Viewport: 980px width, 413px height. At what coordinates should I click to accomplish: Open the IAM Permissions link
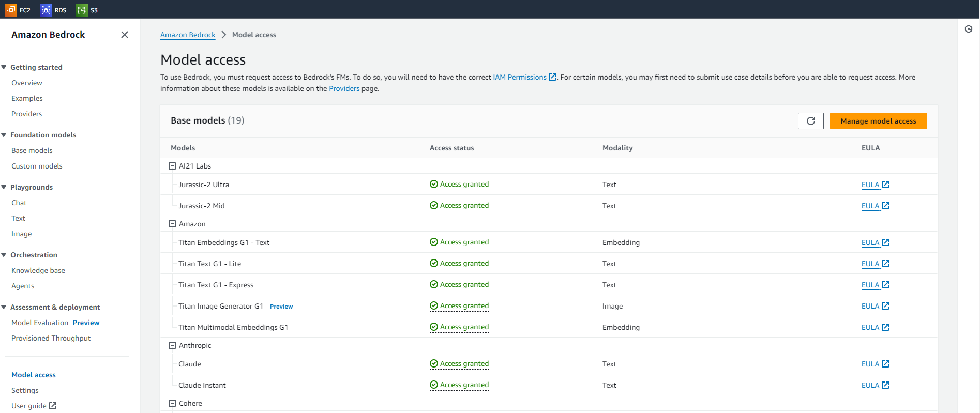pyautogui.click(x=520, y=77)
